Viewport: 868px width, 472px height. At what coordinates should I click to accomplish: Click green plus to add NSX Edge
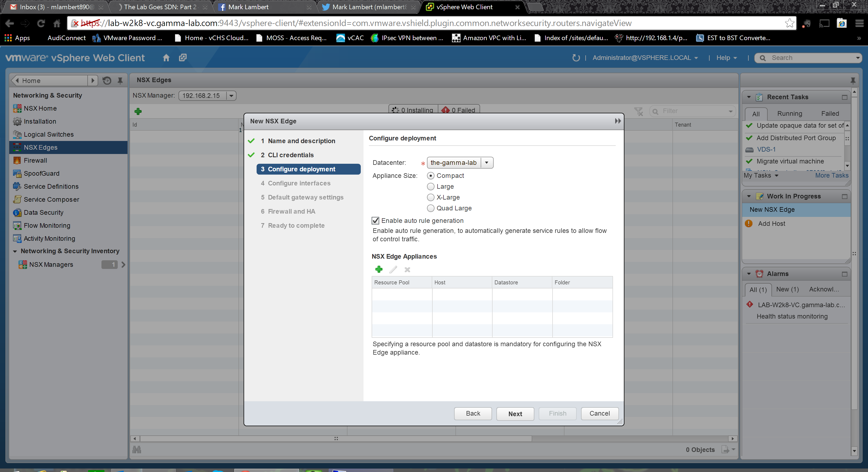(138, 111)
